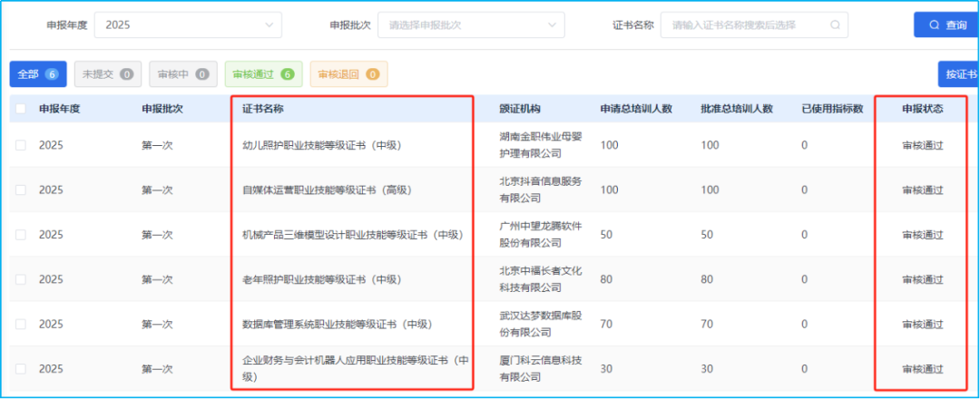
Task: Check the row for 自媒体运营职业技能等级证书
Action: coord(21,190)
